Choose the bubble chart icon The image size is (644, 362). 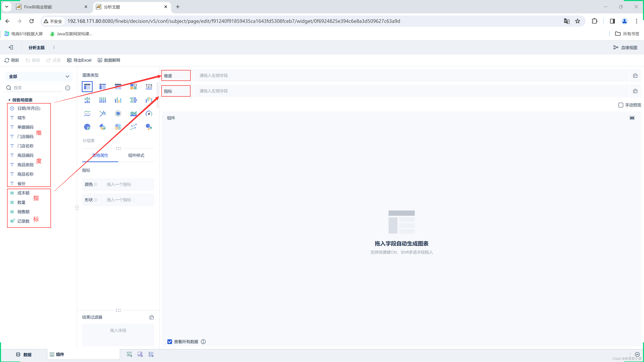pos(149,127)
